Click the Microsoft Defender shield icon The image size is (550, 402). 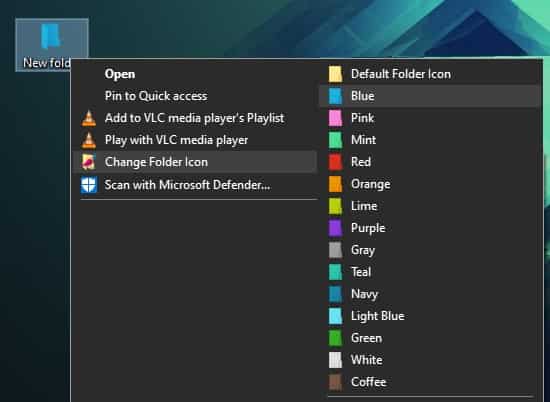coord(89,185)
